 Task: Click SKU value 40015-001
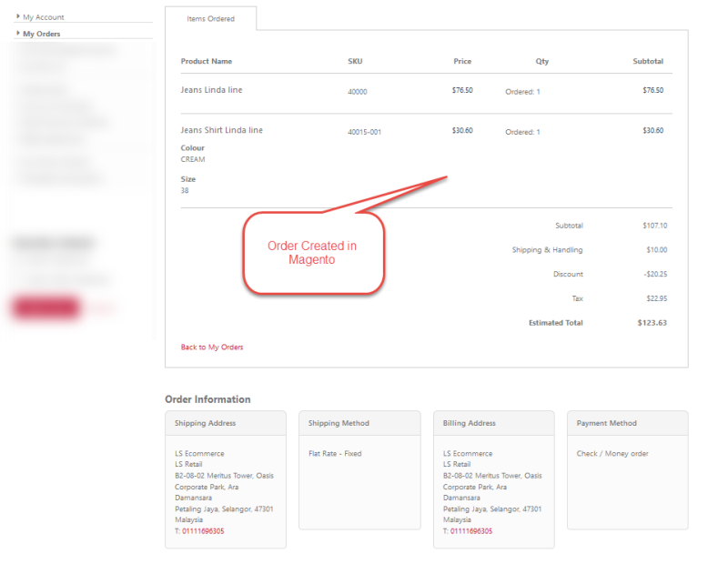(x=365, y=132)
